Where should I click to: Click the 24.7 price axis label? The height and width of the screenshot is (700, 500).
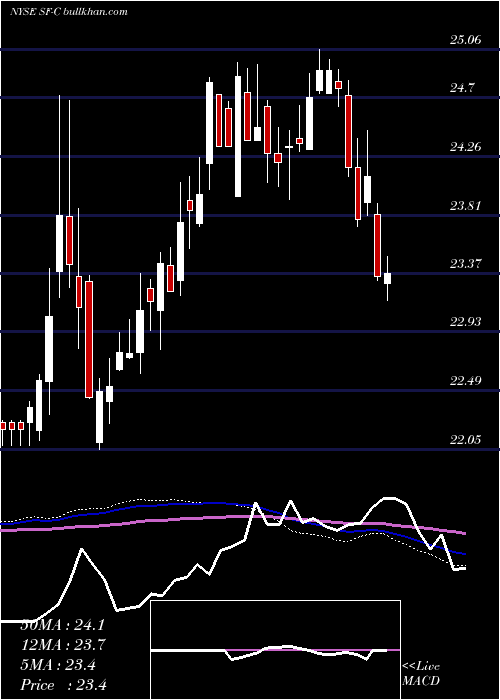462,88
